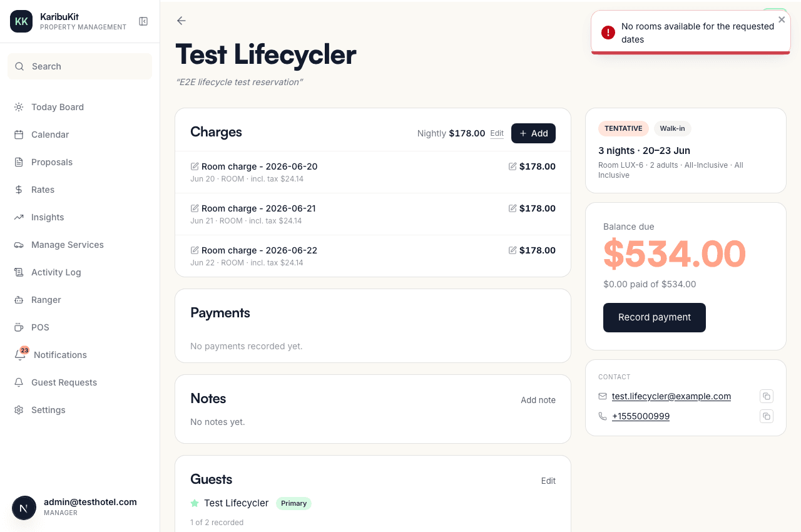Select the Primary guest badge
801x532 pixels.
pyautogui.click(x=293, y=503)
